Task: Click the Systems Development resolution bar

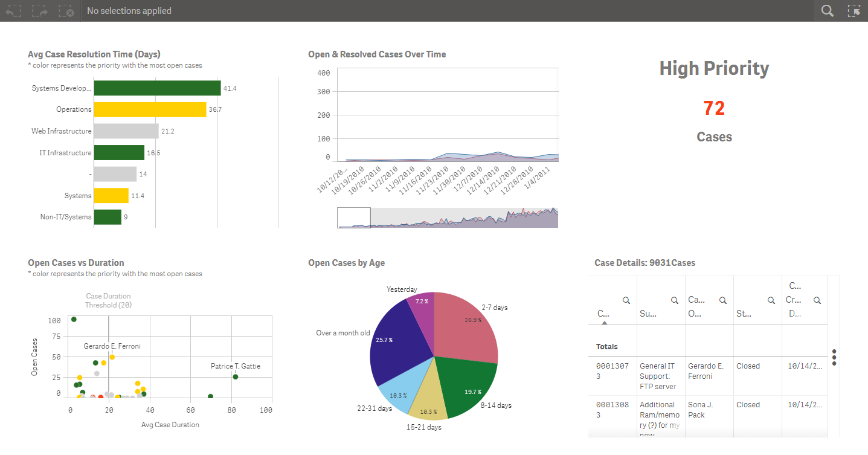Action: [x=157, y=88]
